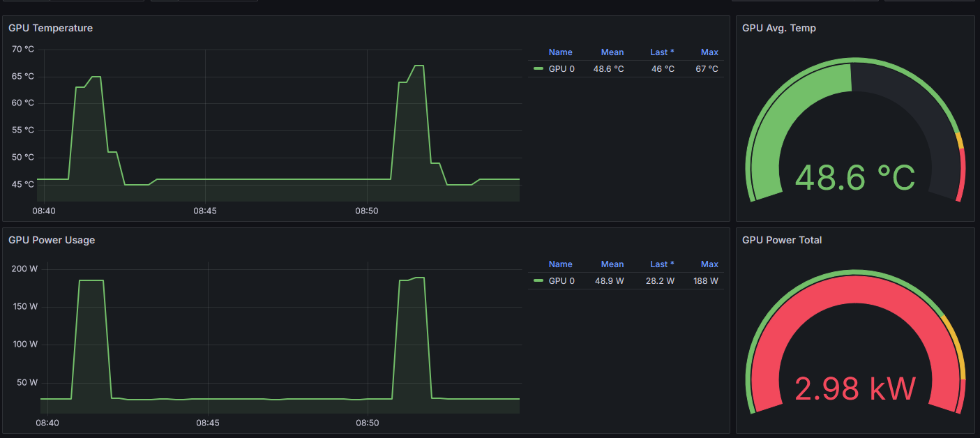Sort temperature legend by Max column

click(709, 52)
